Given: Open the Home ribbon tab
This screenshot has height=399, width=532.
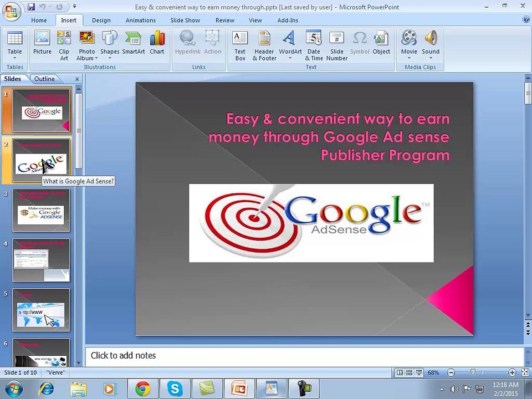Looking at the screenshot, I should 39,21.
